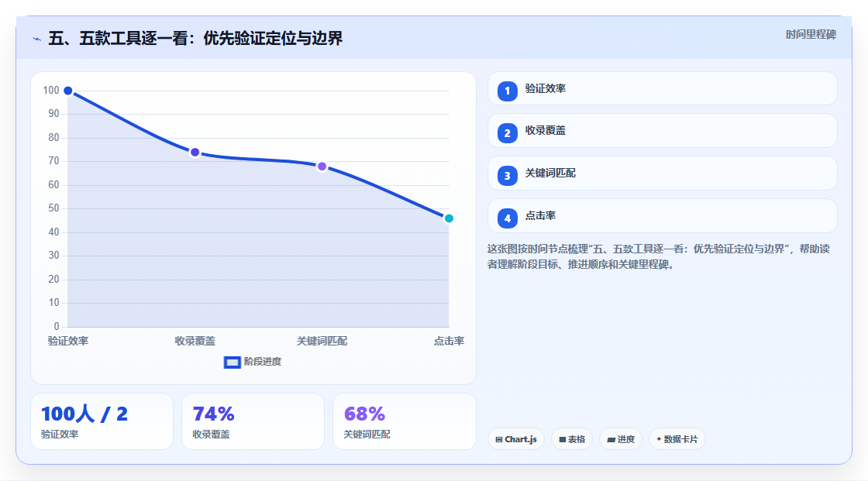Click the chart data point at 100 验证效率

pos(68,91)
